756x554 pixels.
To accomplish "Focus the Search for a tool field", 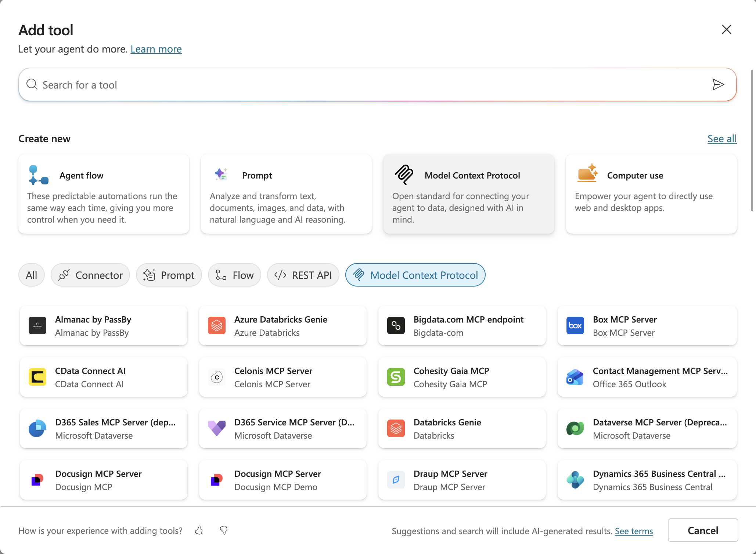I will point(378,84).
